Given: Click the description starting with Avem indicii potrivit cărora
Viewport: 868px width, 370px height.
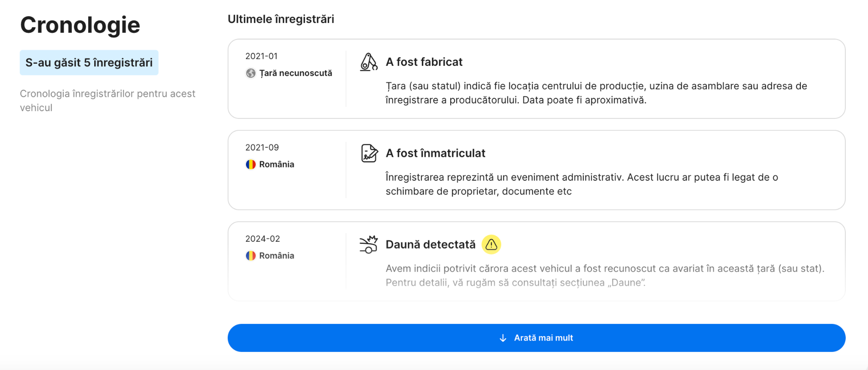Looking at the screenshot, I should tap(605, 276).
